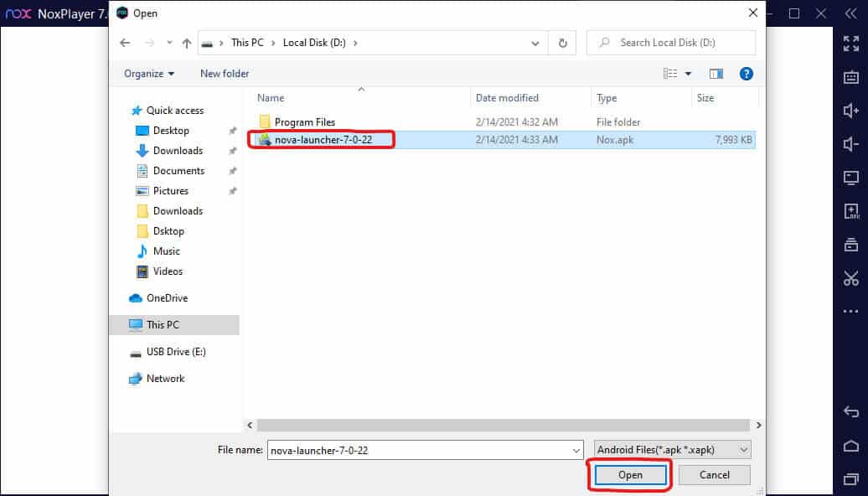The image size is (868, 496).
Task: Click New folder button
Action: pyautogui.click(x=225, y=74)
